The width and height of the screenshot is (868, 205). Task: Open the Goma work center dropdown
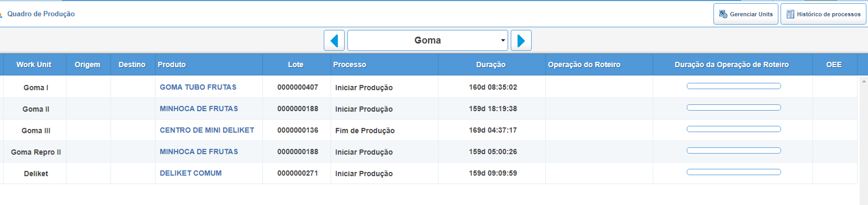click(427, 40)
